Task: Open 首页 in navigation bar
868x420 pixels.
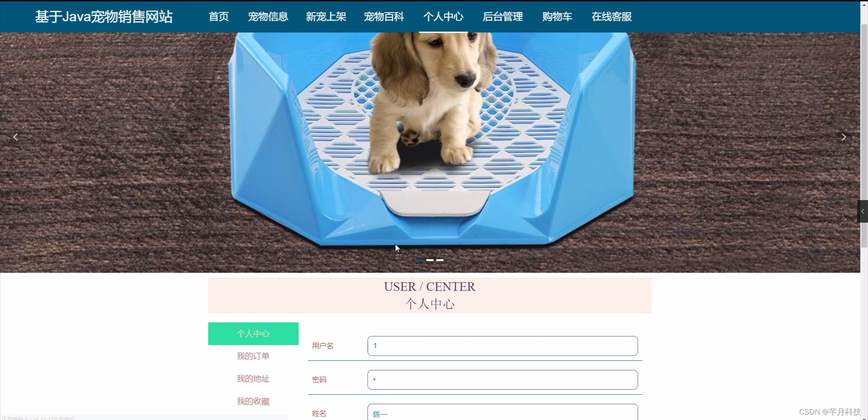Action: click(x=219, y=17)
